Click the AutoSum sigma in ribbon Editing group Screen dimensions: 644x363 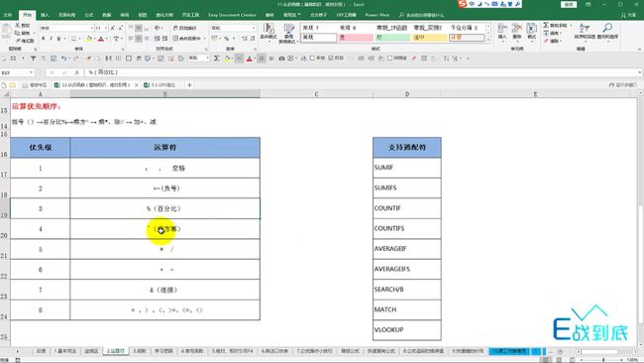point(546,26)
